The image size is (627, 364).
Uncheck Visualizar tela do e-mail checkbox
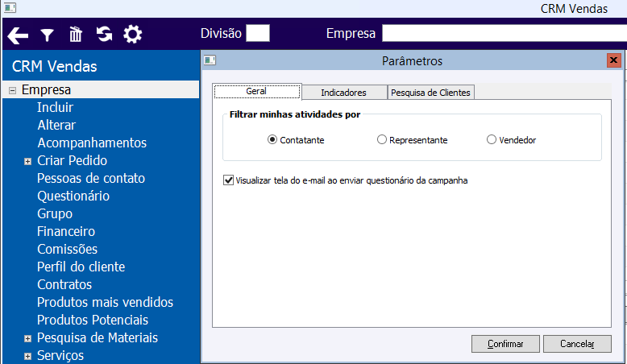pyautogui.click(x=228, y=180)
